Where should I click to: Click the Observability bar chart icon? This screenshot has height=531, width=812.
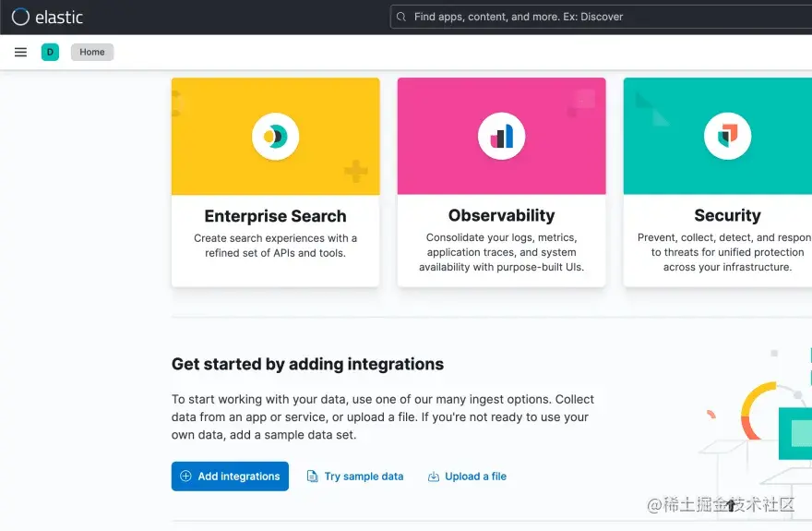click(501, 137)
